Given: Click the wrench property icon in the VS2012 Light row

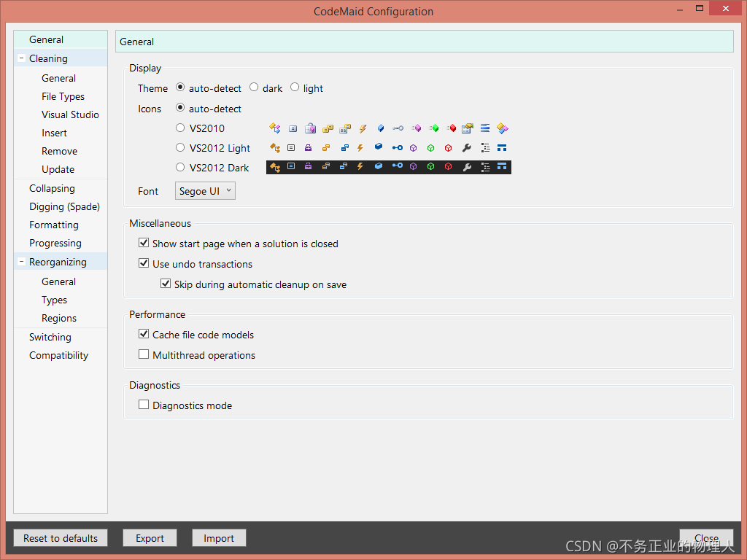Looking at the screenshot, I should (x=467, y=147).
